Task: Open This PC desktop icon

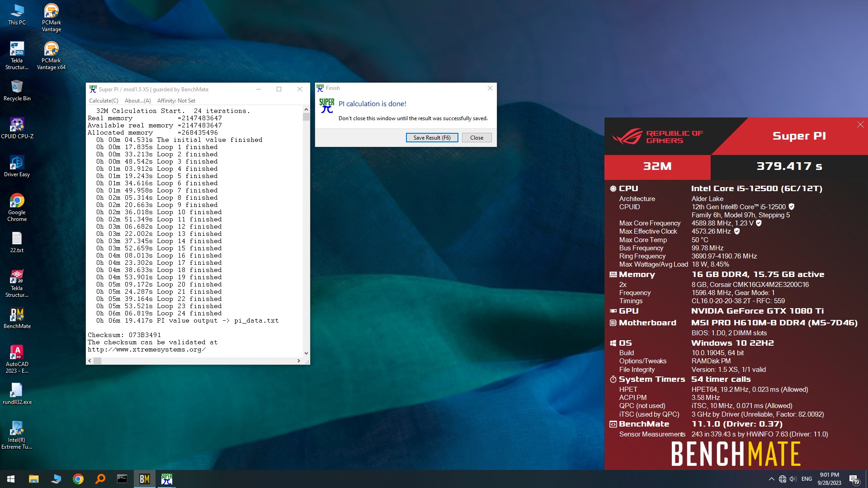Action: point(17,15)
